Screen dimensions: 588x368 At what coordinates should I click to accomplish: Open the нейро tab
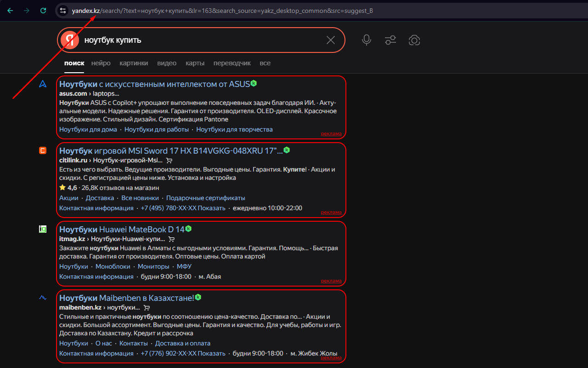(101, 63)
